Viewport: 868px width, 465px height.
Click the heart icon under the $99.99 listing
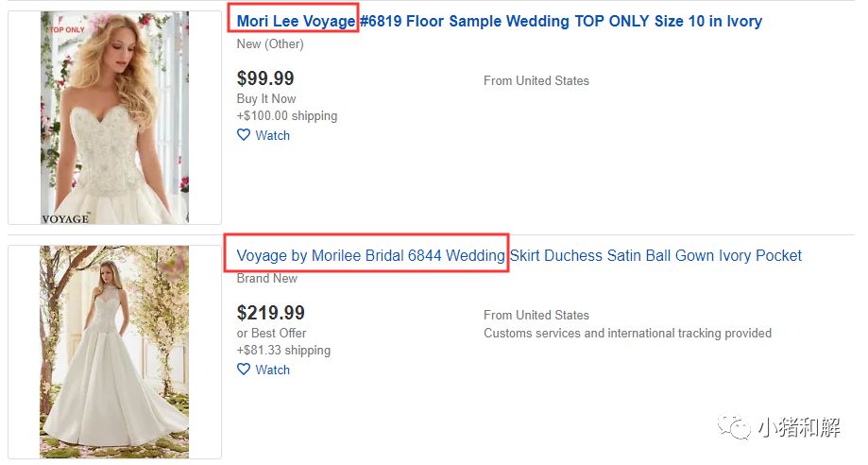click(x=244, y=135)
